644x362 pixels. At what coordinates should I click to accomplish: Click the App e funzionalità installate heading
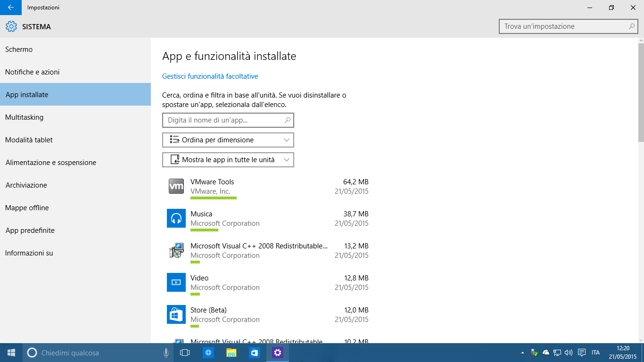(x=229, y=57)
